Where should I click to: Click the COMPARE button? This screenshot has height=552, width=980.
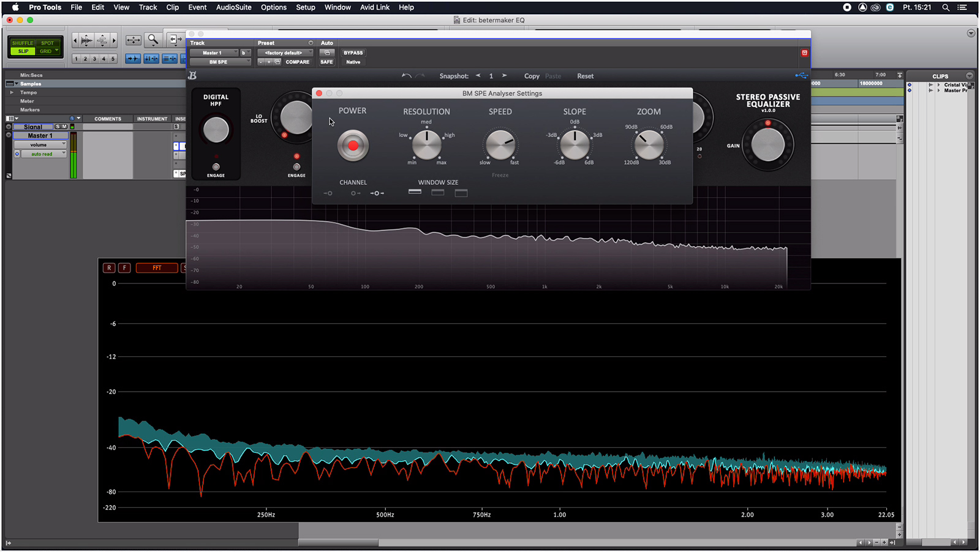297,62
